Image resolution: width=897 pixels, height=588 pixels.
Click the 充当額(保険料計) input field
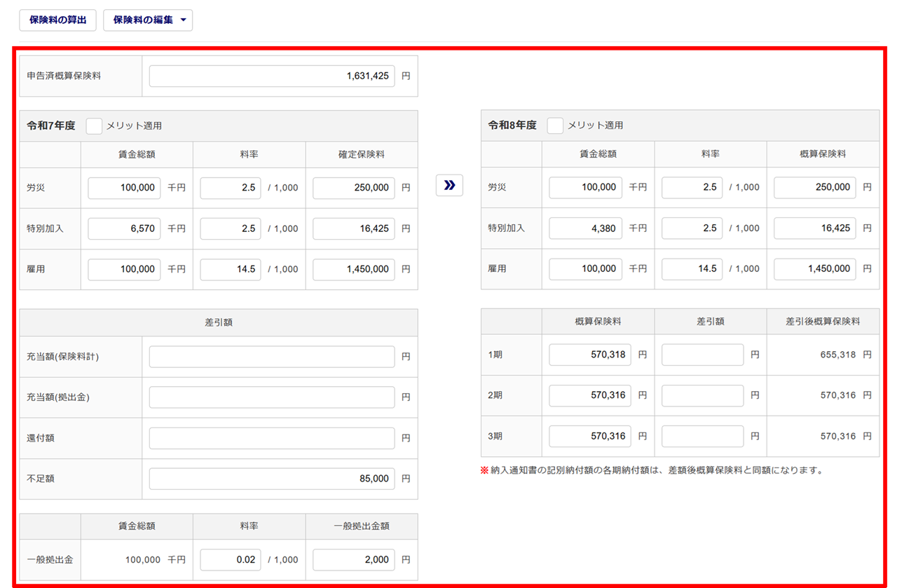271,357
